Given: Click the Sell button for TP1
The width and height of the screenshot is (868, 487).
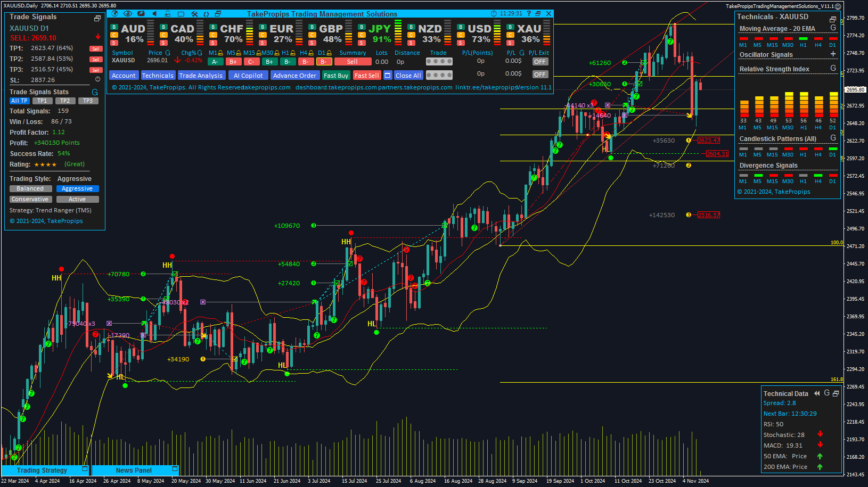Looking at the screenshot, I should 96,48.
